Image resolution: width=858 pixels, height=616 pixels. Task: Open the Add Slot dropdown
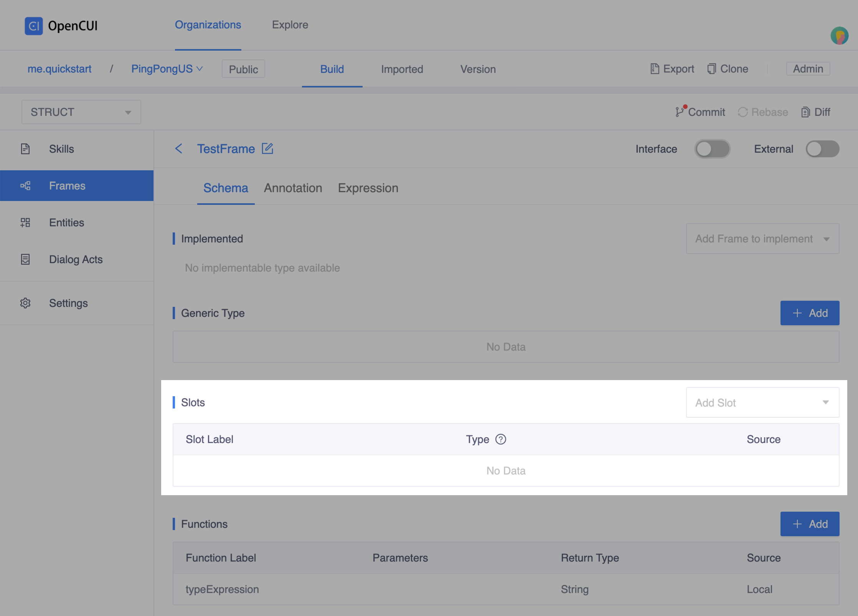[762, 402]
